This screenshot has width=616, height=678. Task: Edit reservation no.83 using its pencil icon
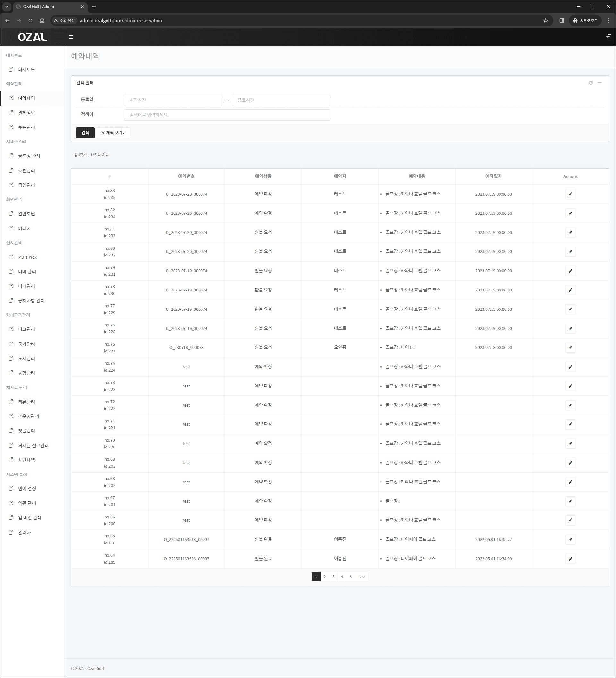(570, 194)
